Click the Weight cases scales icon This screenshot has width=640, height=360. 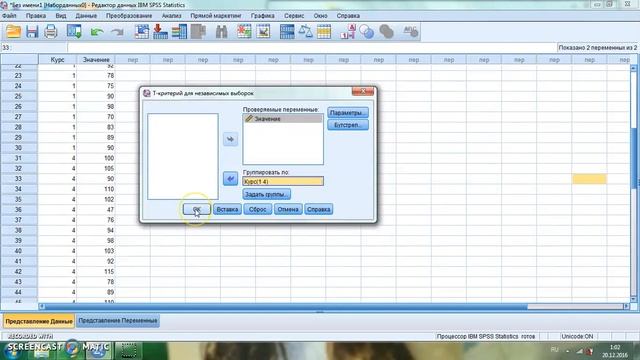305,32
